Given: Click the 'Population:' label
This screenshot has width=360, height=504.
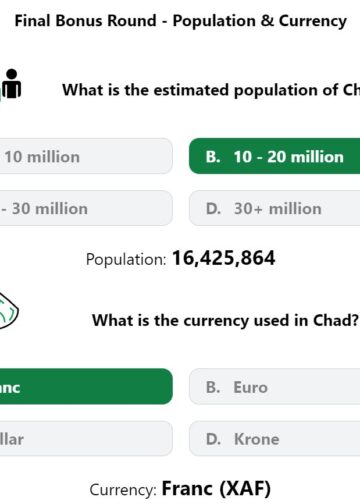Looking at the screenshot, I should tap(126, 259).
